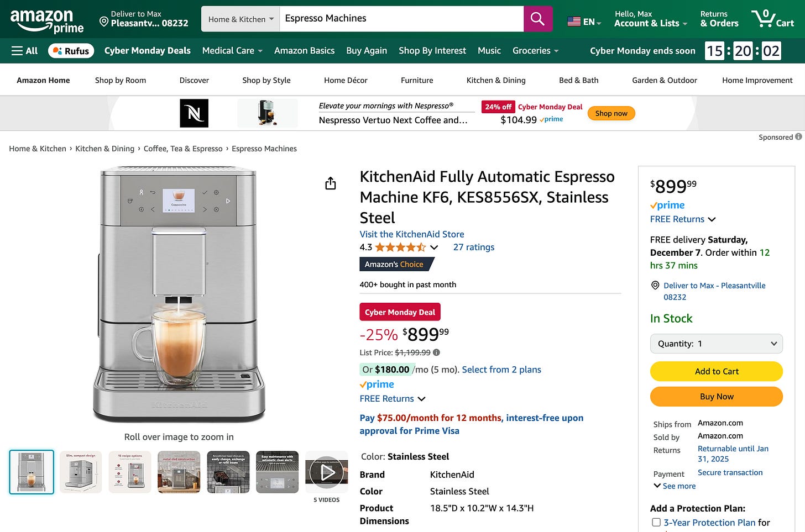
Task: Enable the 3-Year Protection Plan checkbox
Action: (x=656, y=522)
